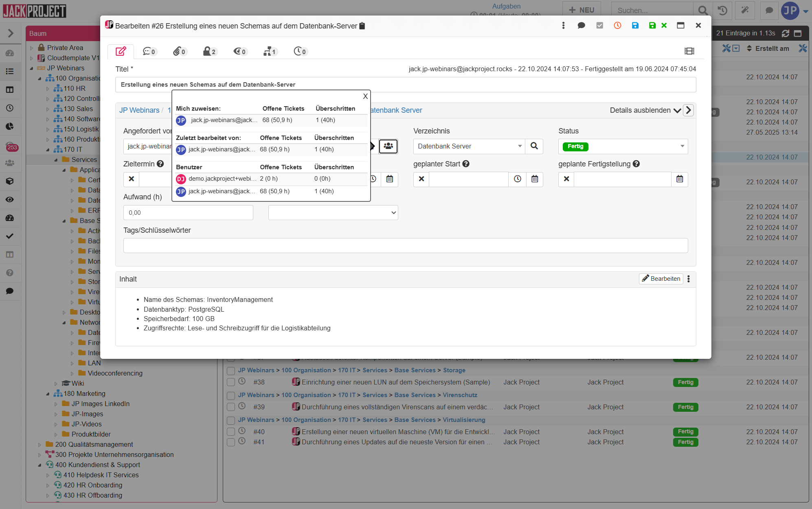Open the hierarchy tab showing 1
Viewport: 812px width, 509px height.
click(x=270, y=51)
